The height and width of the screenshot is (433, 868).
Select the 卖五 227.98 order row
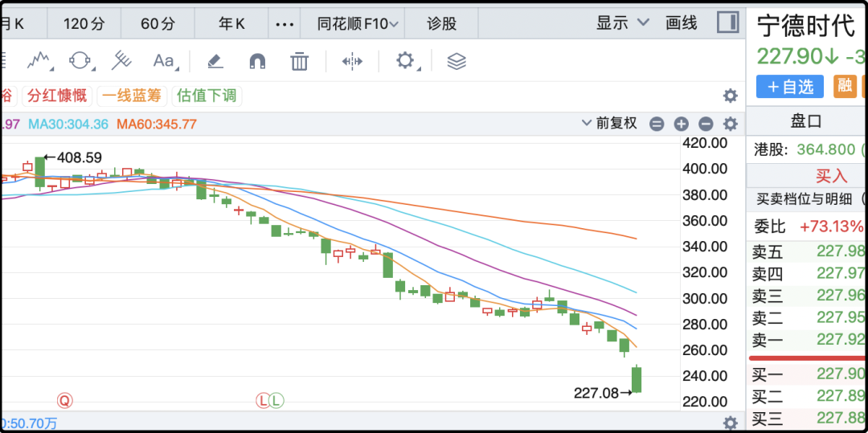808,252
